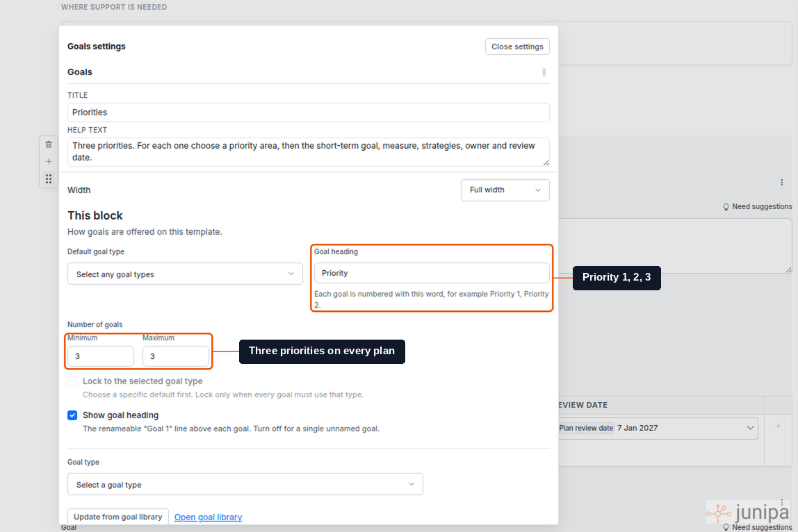
Task: Uncheck Show goal heading checkbox
Action: coord(72,415)
